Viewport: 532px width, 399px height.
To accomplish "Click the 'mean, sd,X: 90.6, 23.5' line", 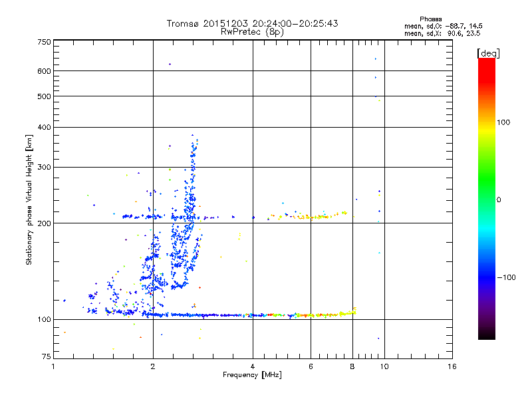I will [442, 33].
